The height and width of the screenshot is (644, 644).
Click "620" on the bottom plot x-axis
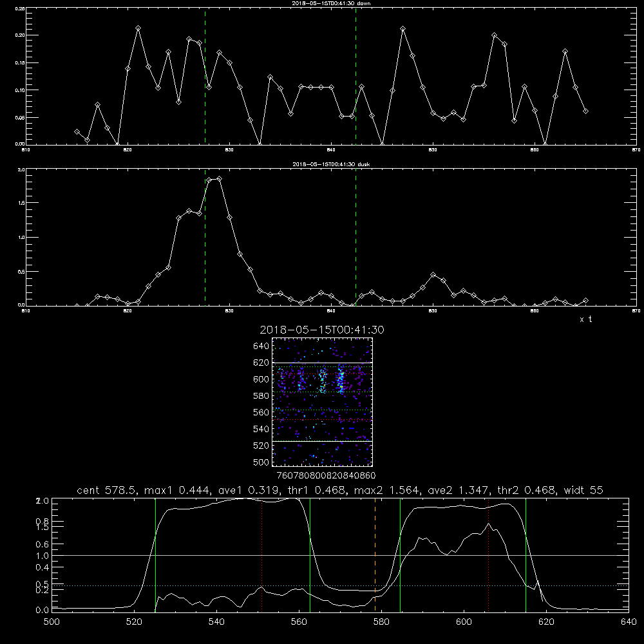pos(546,621)
